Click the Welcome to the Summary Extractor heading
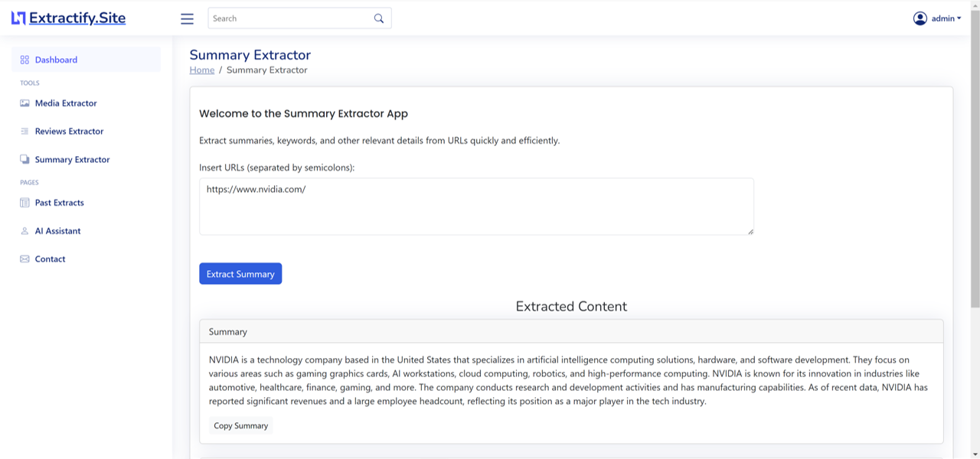Viewport: 980px width, 459px height. [303, 114]
